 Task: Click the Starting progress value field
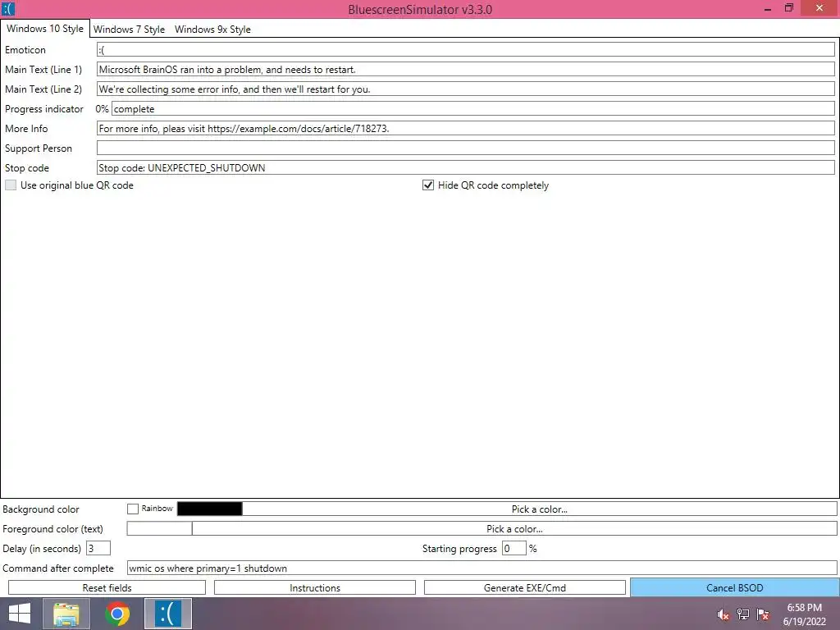click(x=514, y=549)
